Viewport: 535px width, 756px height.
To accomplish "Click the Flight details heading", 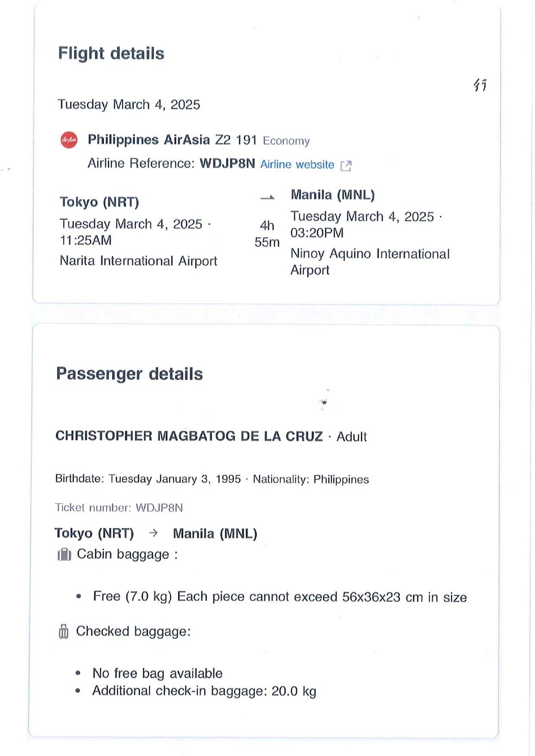I will [x=111, y=53].
